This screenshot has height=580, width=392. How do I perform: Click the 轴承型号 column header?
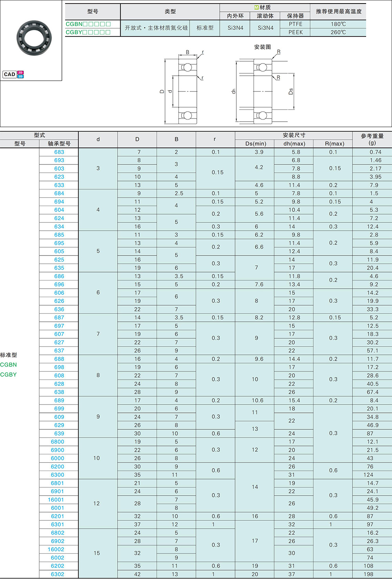pyautogui.click(x=59, y=144)
